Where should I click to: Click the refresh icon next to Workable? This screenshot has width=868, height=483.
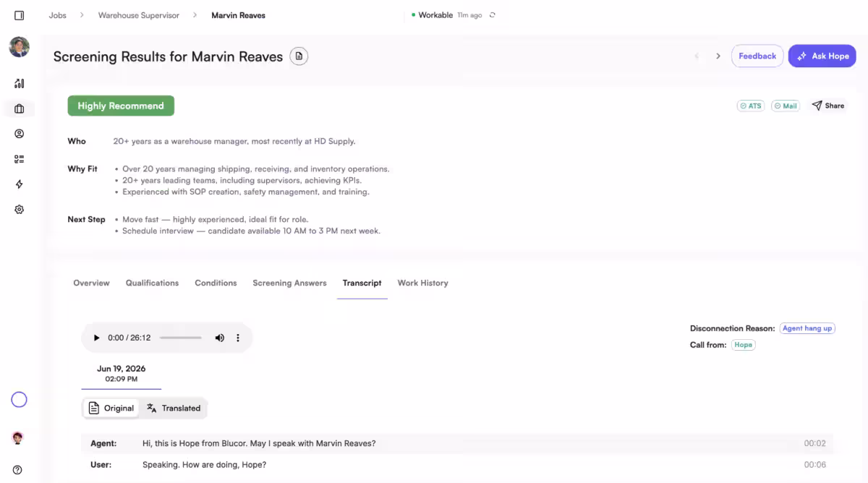(493, 15)
